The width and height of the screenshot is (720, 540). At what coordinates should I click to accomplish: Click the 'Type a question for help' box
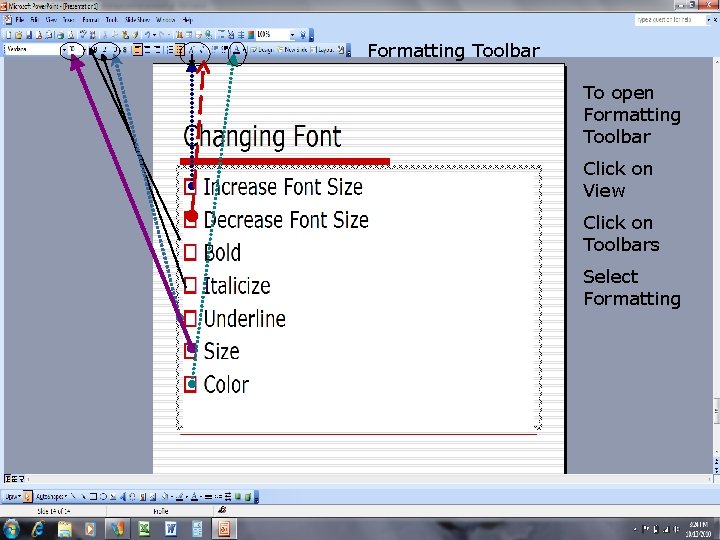point(669,20)
